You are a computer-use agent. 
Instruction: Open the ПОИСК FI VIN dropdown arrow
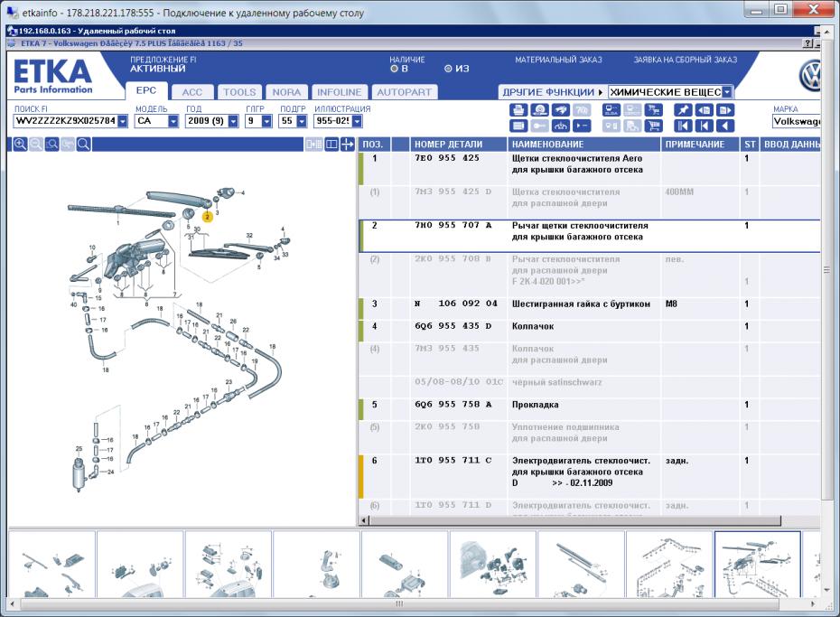tap(123, 121)
